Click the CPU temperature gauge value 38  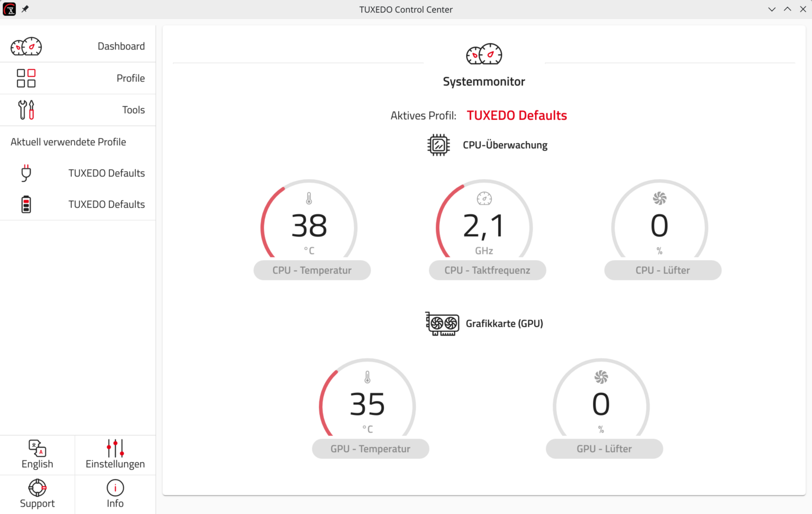click(x=309, y=226)
